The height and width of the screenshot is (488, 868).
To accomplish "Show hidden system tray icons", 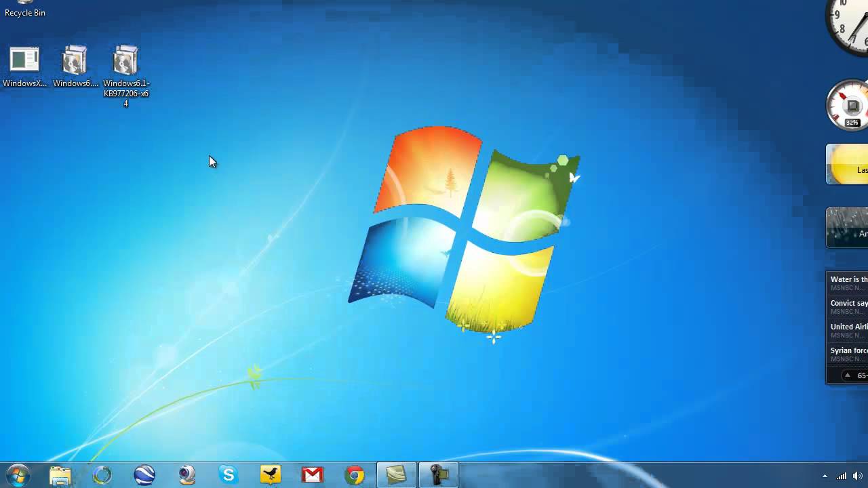I will [x=825, y=476].
